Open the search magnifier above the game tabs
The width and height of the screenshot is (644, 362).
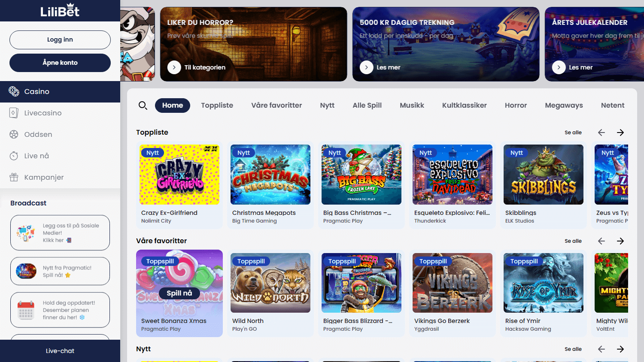(143, 105)
